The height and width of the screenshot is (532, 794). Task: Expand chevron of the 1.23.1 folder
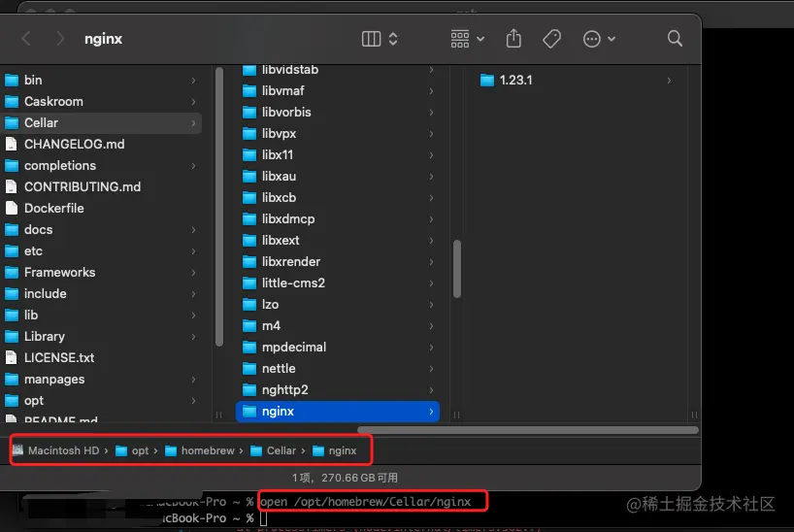tap(669, 80)
